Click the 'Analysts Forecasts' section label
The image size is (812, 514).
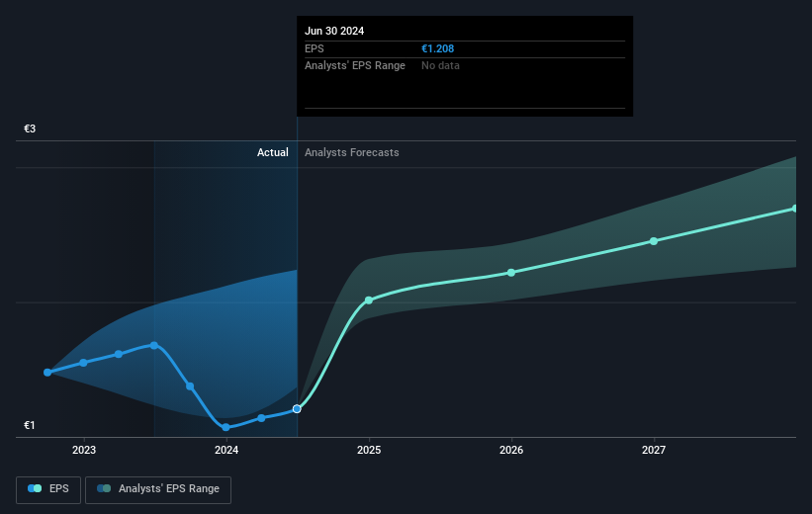click(x=352, y=152)
